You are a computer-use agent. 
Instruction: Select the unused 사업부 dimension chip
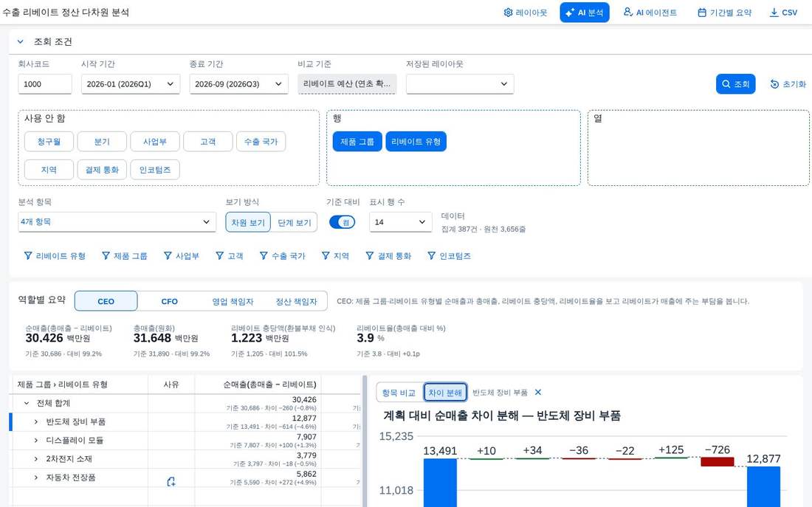[x=155, y=142]
